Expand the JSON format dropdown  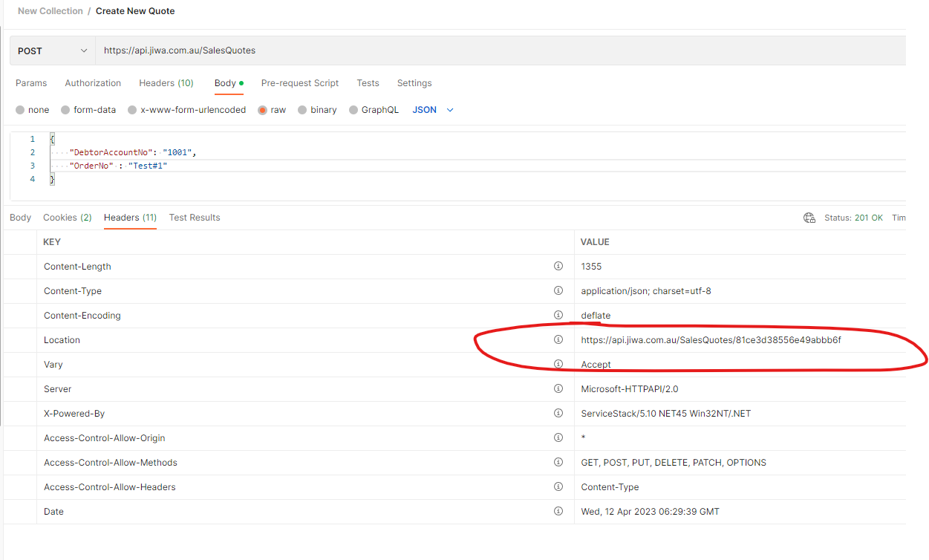(x=433, y=110)
